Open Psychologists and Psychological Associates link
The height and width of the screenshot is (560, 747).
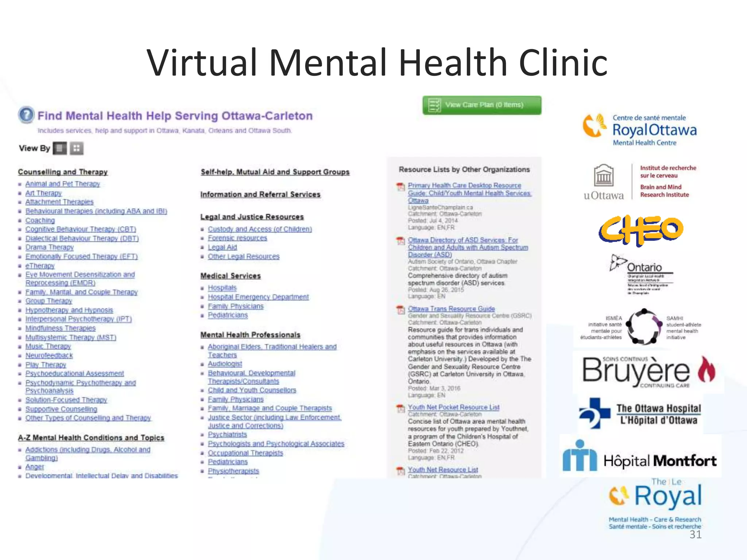point(276,444)
